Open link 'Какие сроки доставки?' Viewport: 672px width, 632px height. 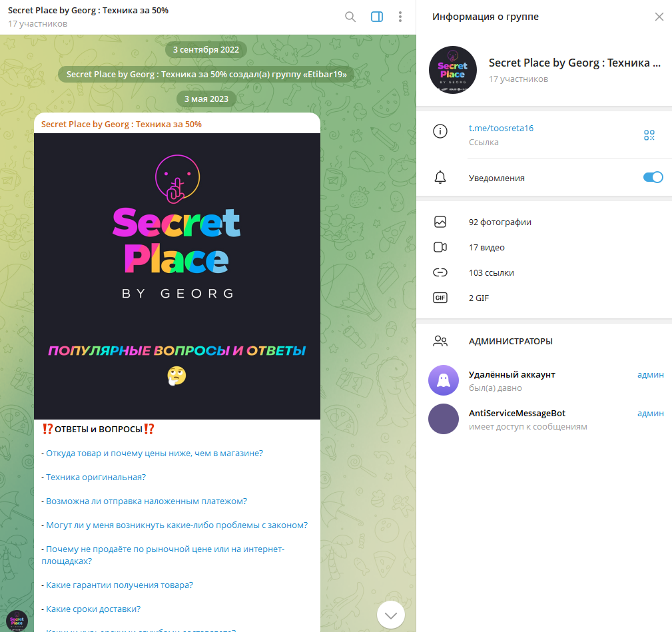(93, 609)
